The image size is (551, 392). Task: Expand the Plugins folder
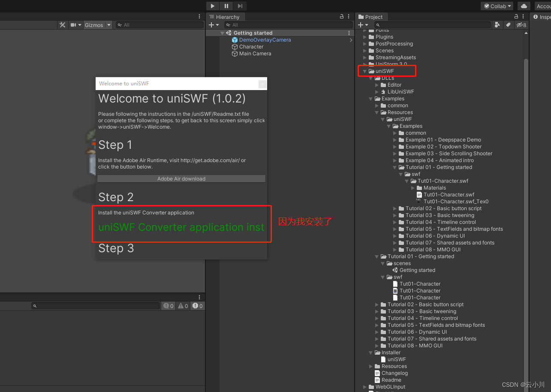click(x=365, y=37)
